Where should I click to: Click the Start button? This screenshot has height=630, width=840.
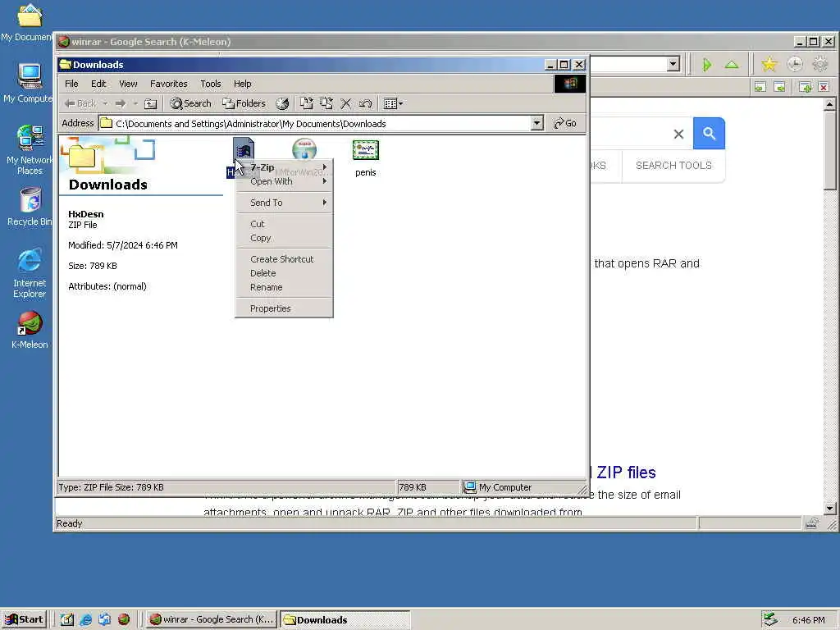25,620
